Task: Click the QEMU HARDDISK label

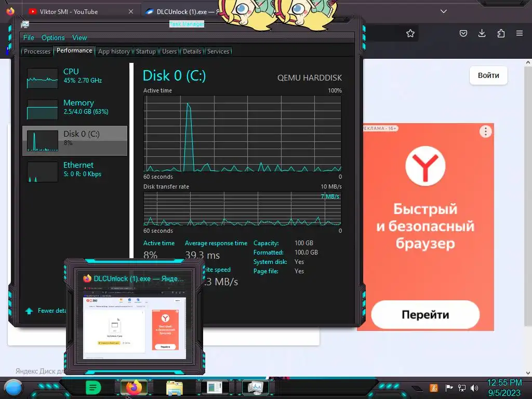Action: tap(310, 78)
